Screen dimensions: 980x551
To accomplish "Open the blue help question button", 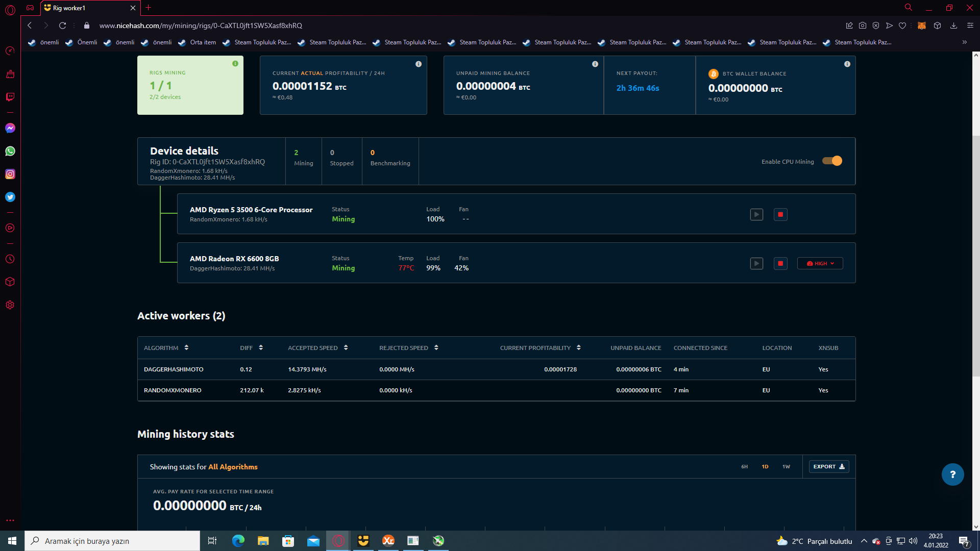I will (x=952, y=474).
